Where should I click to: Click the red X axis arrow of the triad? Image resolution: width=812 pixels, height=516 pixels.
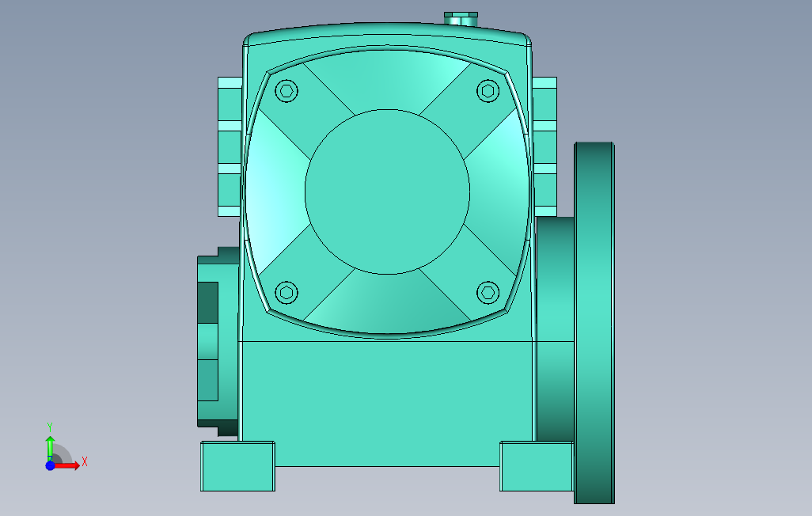point(67,465)
